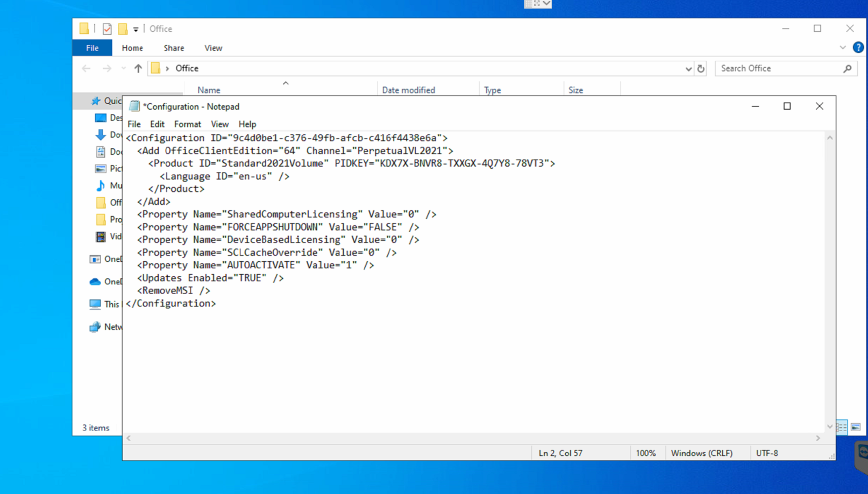The width and height of the screenshot is (868, 494).
Task: Click the Properties quick access toolbar icon
Action: click(x=107, y=29)
